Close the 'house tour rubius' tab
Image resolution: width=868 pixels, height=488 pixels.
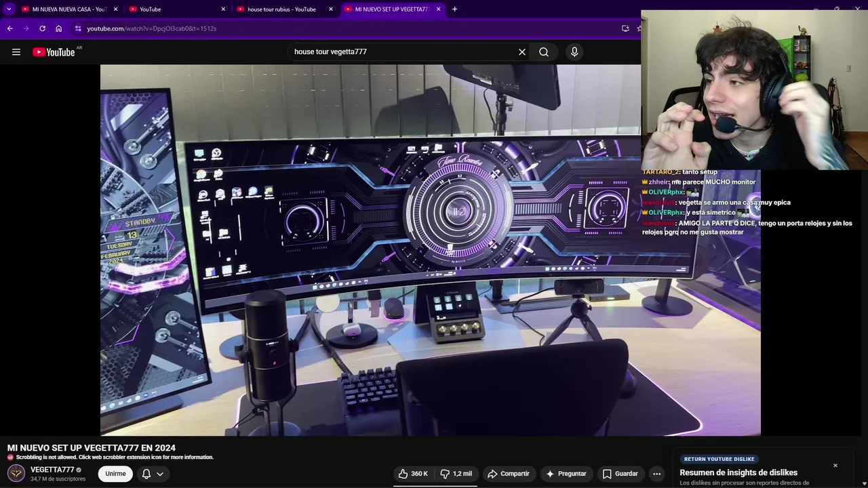click(x=331, y=9)
